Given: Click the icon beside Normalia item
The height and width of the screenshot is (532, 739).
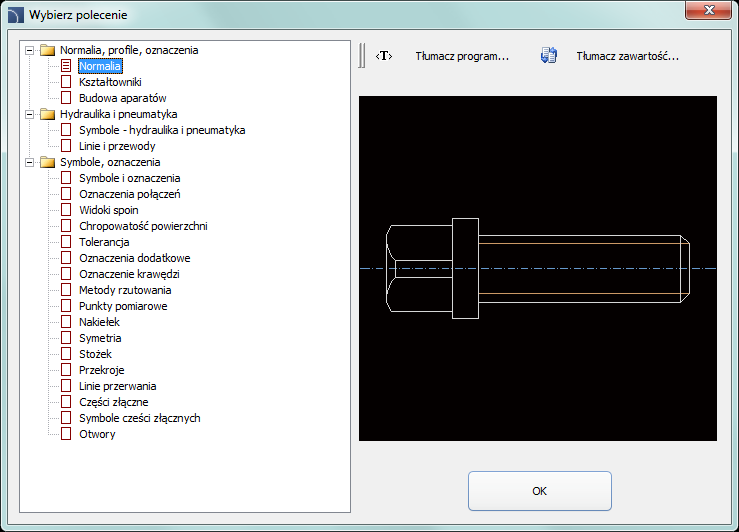Looking at the screenshot, I should 66,66.
